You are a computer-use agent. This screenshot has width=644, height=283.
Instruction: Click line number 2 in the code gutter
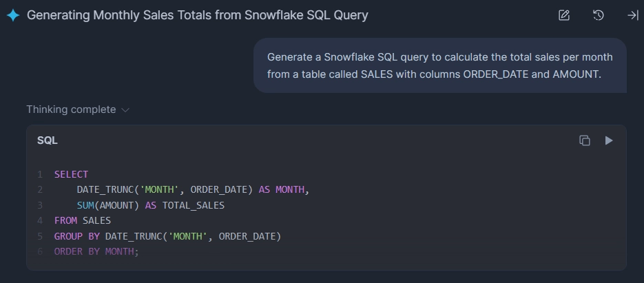point(40,190)
